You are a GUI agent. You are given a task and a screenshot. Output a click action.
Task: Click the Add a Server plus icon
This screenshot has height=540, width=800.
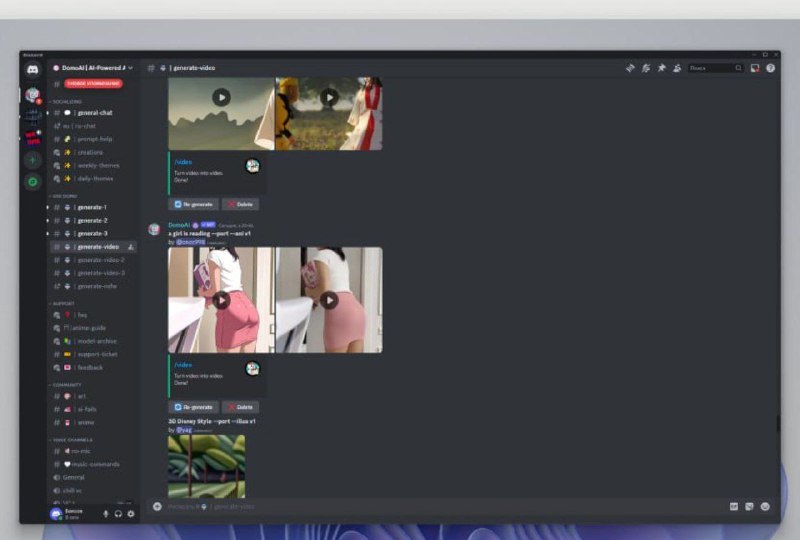[33, 160]
